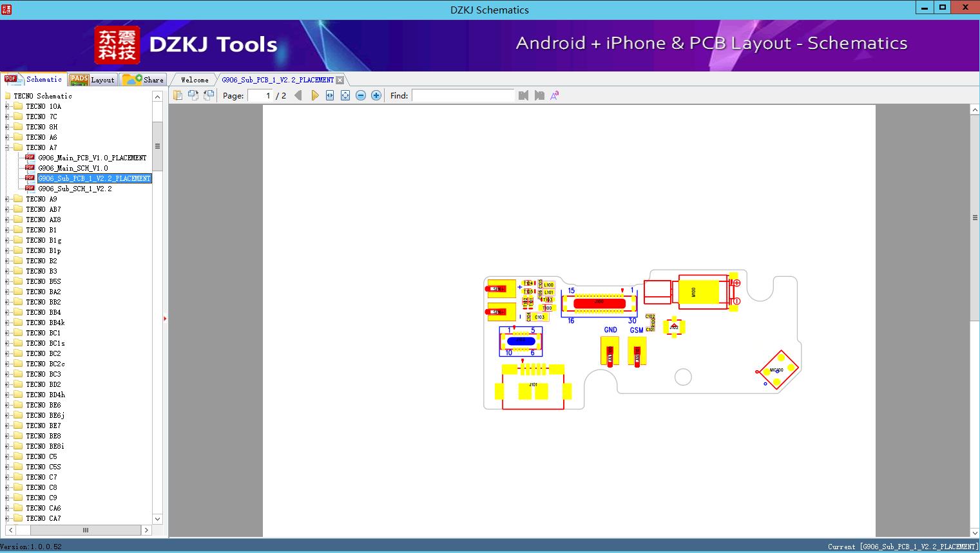Screen dimensions: 980x553
Task: Expand the TECNO AB7 folder
Action: point(7,209)
